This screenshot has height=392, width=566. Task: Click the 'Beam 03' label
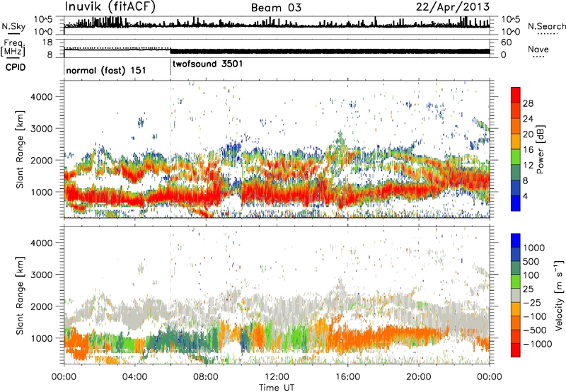tap(276, 8)
